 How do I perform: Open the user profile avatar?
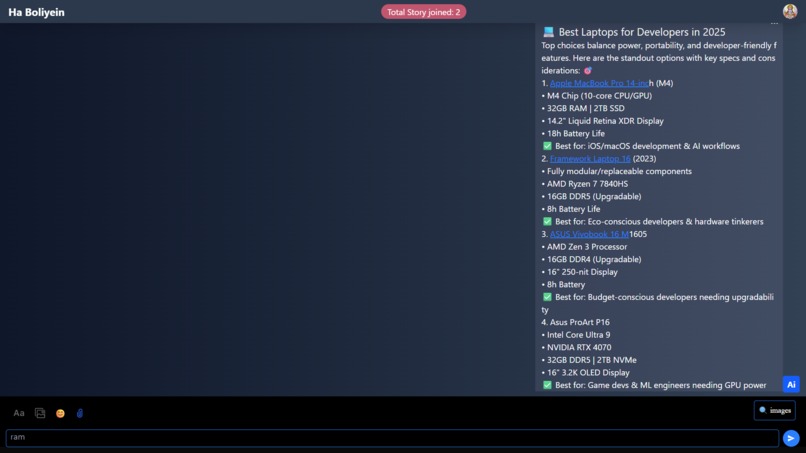point(790,11)
